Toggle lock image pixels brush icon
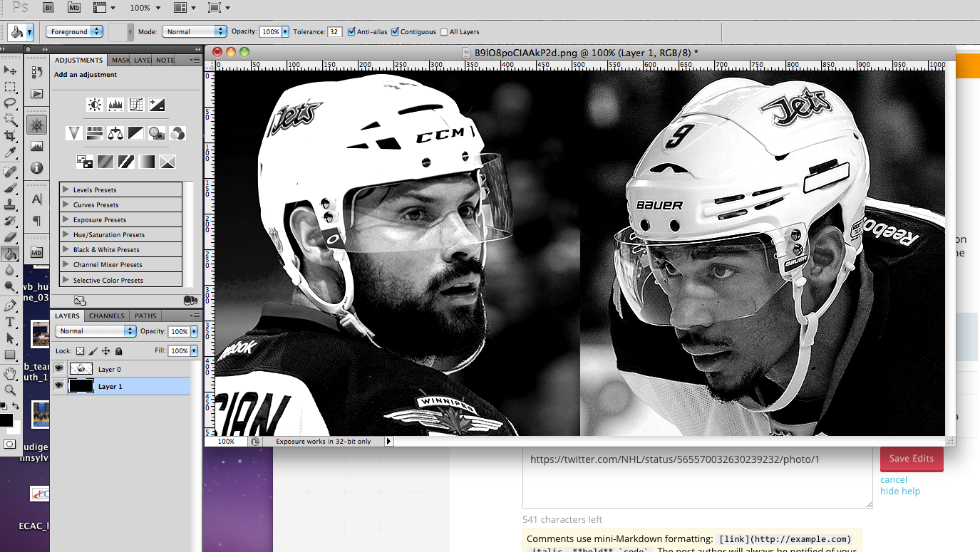 click(x=93, y=351)
